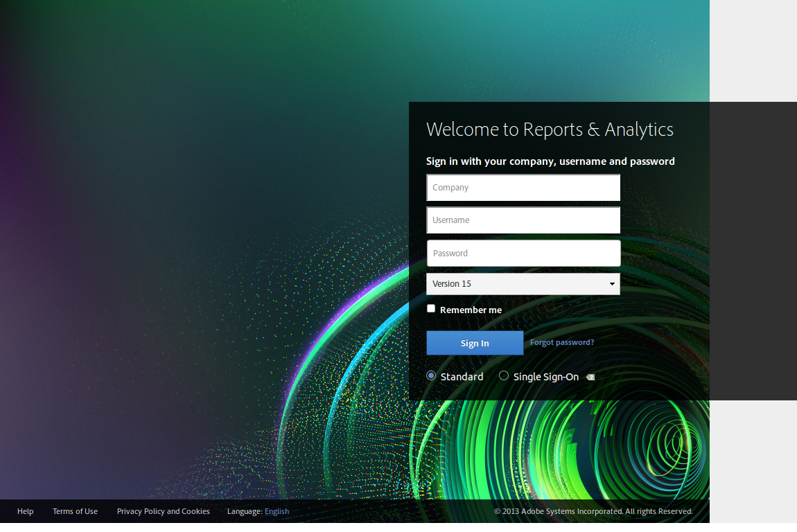Select the Password input box
Image resolution: width=797 pixels, height=532 pixels.
pos(523,253)
